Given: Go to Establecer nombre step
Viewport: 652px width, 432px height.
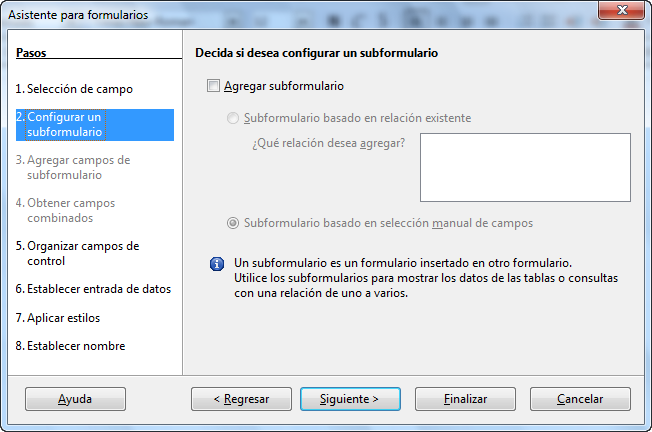Looking at the screenshot, I should [70, 346].
